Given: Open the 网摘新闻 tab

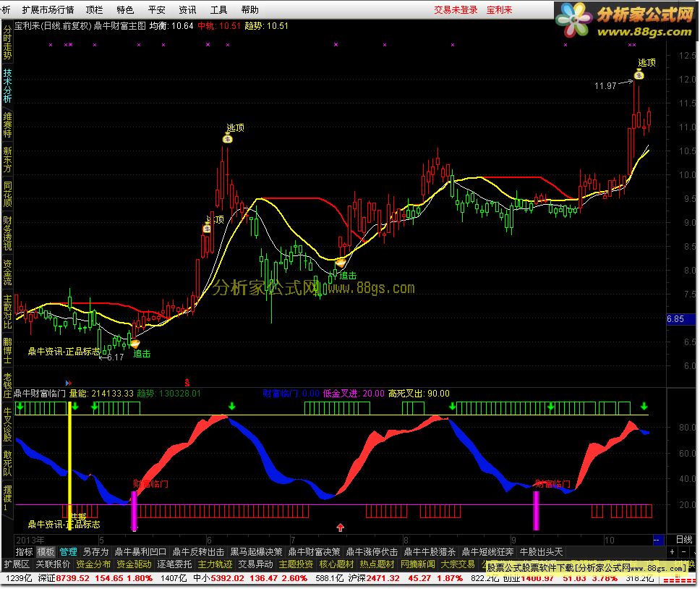Looking at the screenshot, I should (417, 564).
